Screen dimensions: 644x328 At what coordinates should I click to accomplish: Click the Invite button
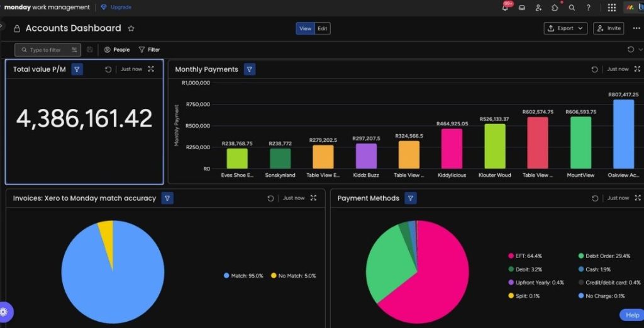(608, 28)
